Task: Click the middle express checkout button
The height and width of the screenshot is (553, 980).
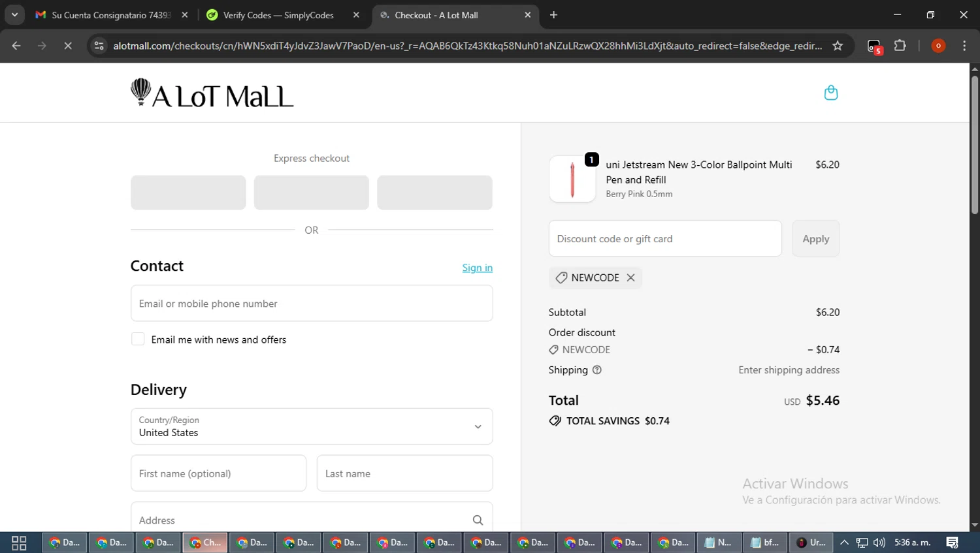Action: pos(312,193)
